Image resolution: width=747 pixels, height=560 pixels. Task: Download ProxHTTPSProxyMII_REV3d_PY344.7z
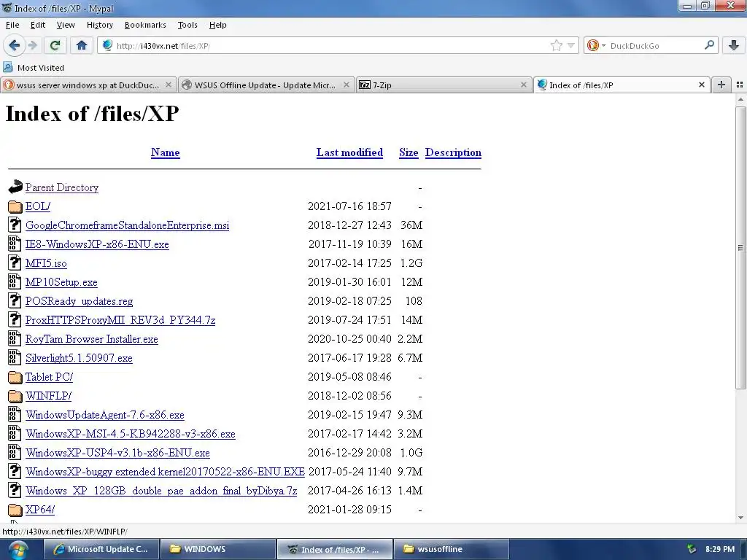(x=120, y=320)
